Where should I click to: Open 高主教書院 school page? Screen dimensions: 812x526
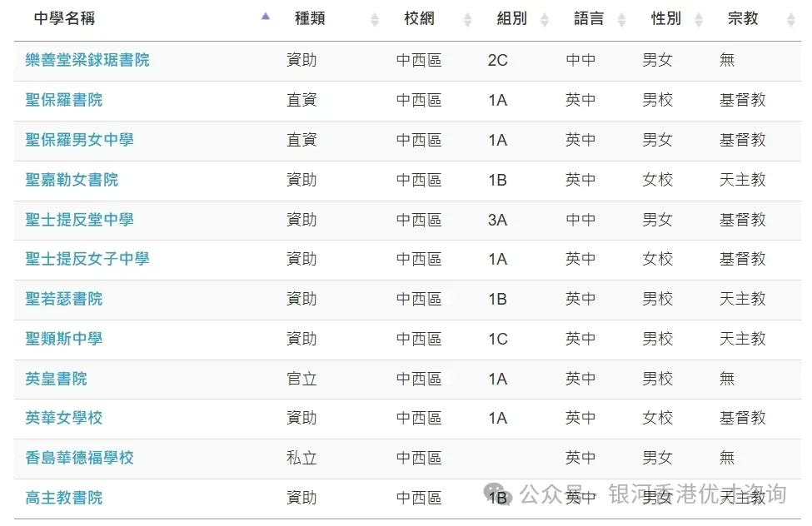pos(64,498)
